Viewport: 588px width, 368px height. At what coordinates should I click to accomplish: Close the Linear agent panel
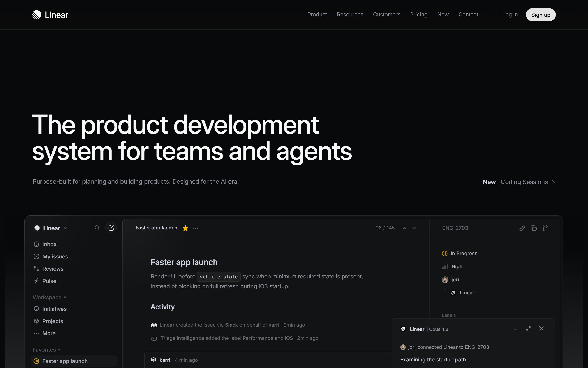541,329
